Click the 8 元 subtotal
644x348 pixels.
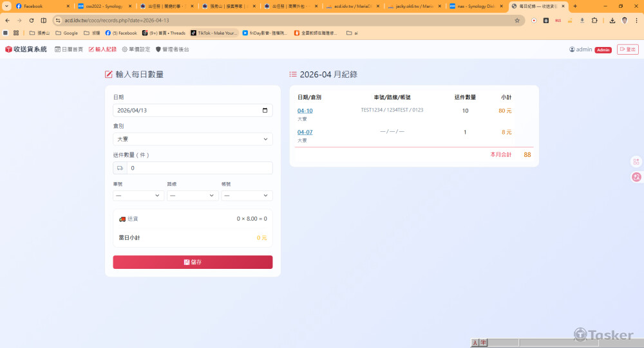point(506,132)
